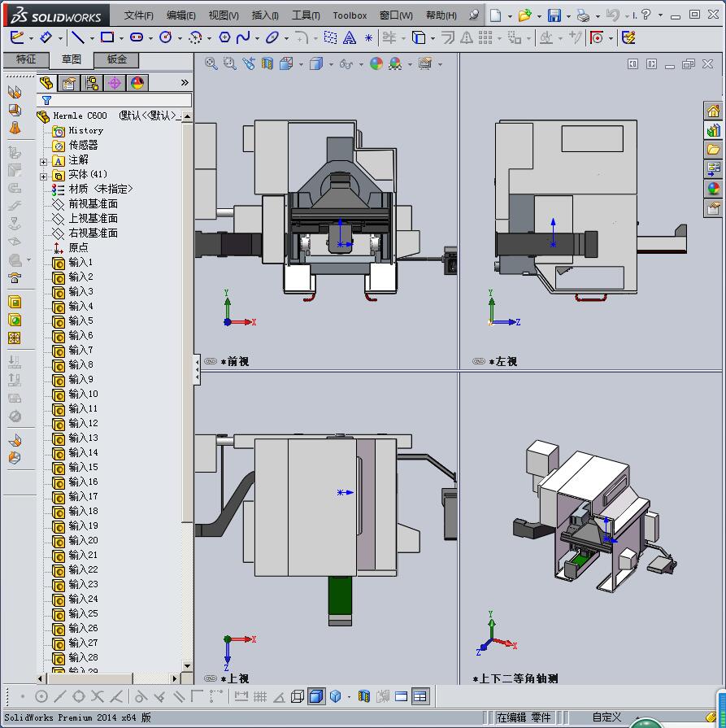Expand the 实体(41) folder
The width and height of the screenshot is (726, 728).
[44, 175]
